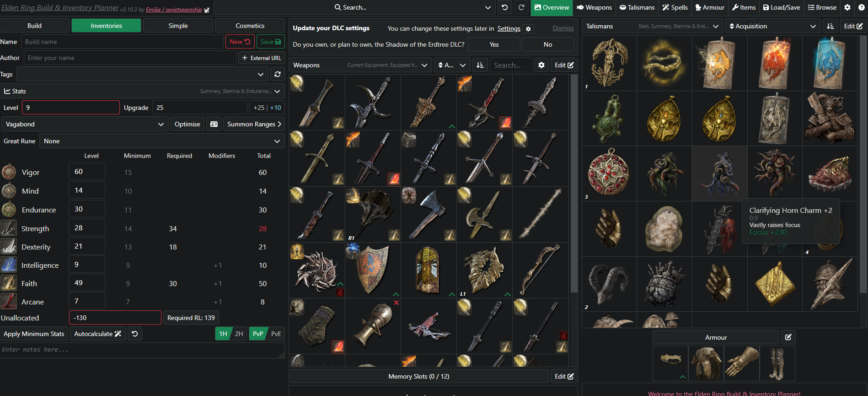Image resolution: width=868 pixels, height=396 pixels.
Task: Open the settings gear beside Browse
Action: (847, 7)
